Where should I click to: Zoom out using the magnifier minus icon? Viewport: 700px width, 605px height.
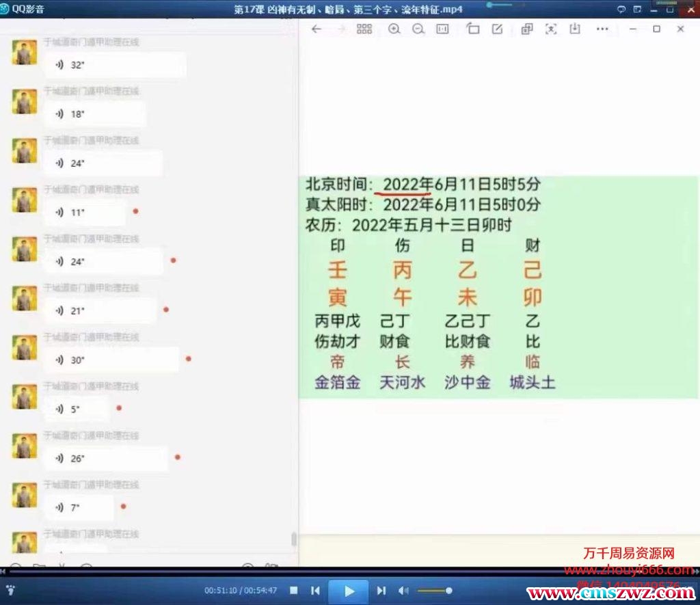pos(418,29)
